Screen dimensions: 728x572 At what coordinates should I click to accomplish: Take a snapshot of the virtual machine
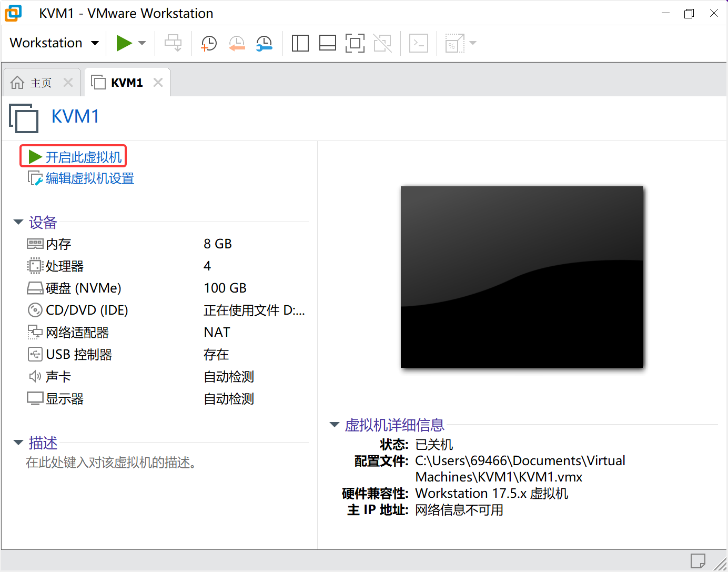209,43
